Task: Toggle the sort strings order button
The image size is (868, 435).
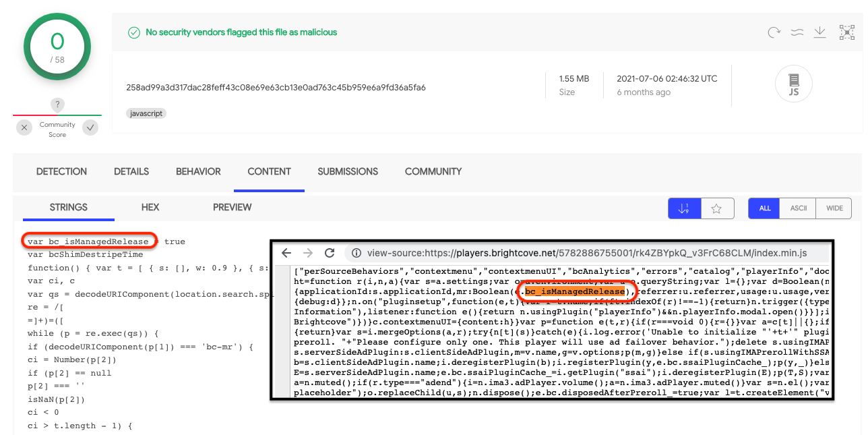Action: [x=684, y=208]
